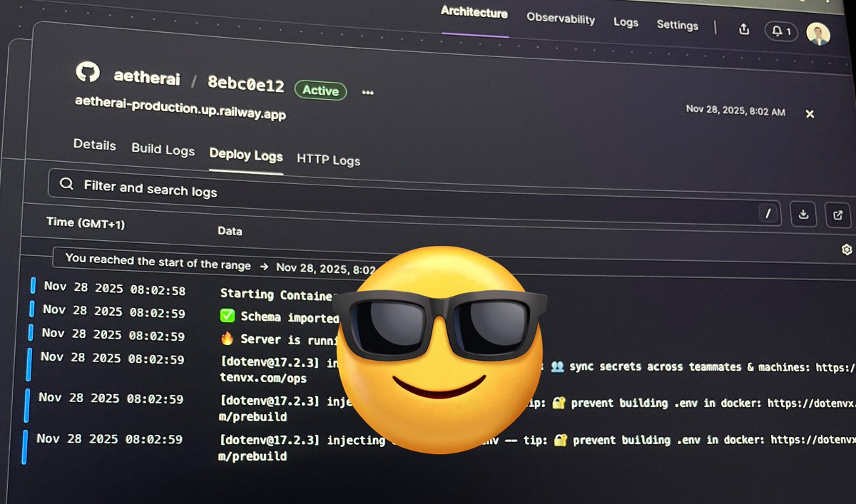The image size is (856, 504).
Task: Click the timestamp Nov 28, 2025, 8:02 AM
Action: (x=735, y=110)
